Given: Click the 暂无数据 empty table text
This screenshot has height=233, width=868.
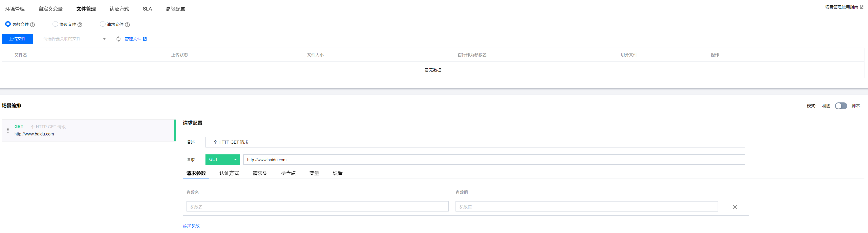Looking at the screenshot, I should coord(433,70).
